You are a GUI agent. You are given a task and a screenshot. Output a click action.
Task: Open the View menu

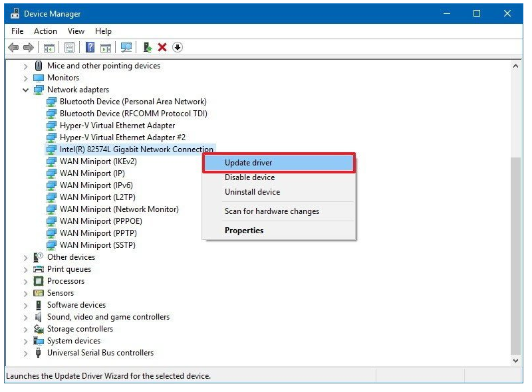coord(76,31)
